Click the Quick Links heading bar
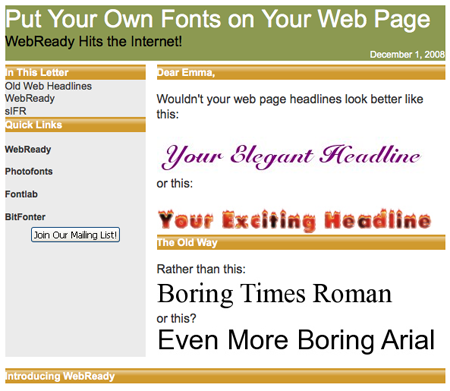 click(75, 125)
